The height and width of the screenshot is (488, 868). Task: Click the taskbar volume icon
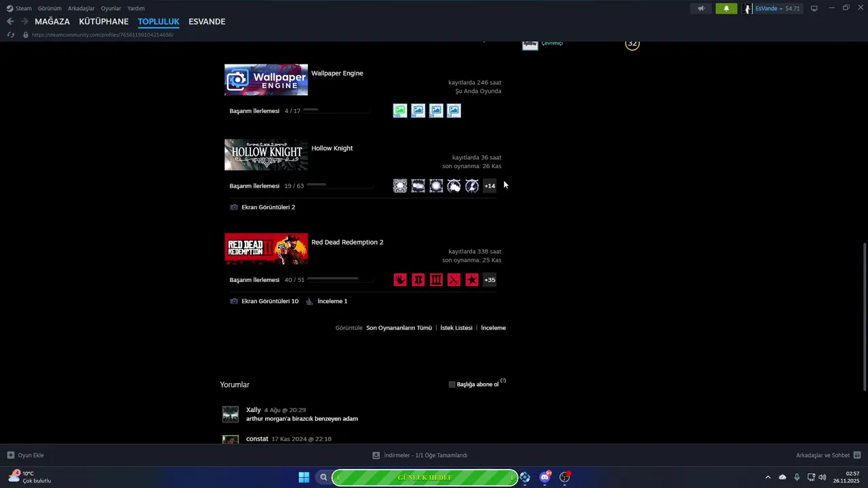pos(822,477)
